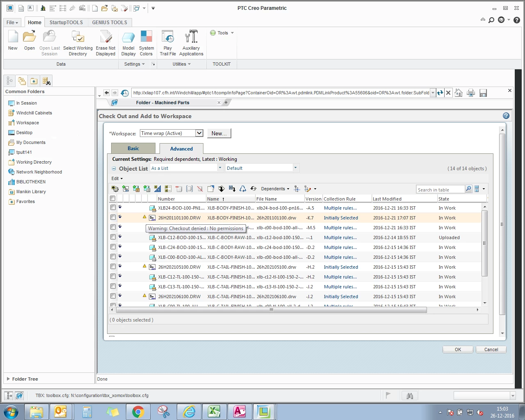Click the search magnifier in table search
The height and width of the screenshot is (420, 525).
[468, 189]
